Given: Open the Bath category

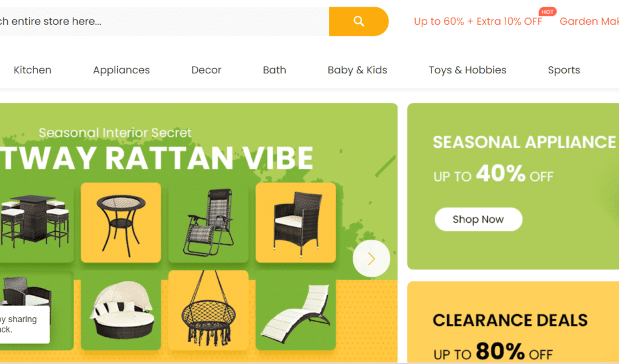Looking at the screenshot, I should (x=274, y=70).
